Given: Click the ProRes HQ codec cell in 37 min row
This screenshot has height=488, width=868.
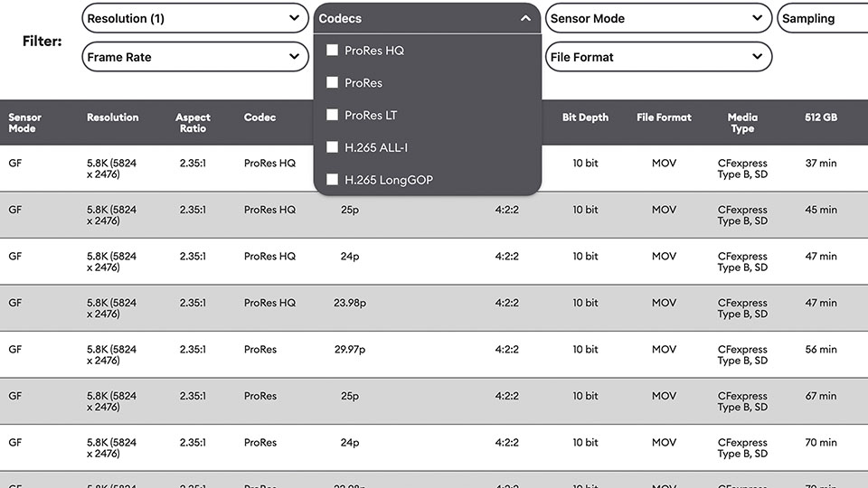Looking at the screenshot, I should pyautogui.click(x=269, y=164).
